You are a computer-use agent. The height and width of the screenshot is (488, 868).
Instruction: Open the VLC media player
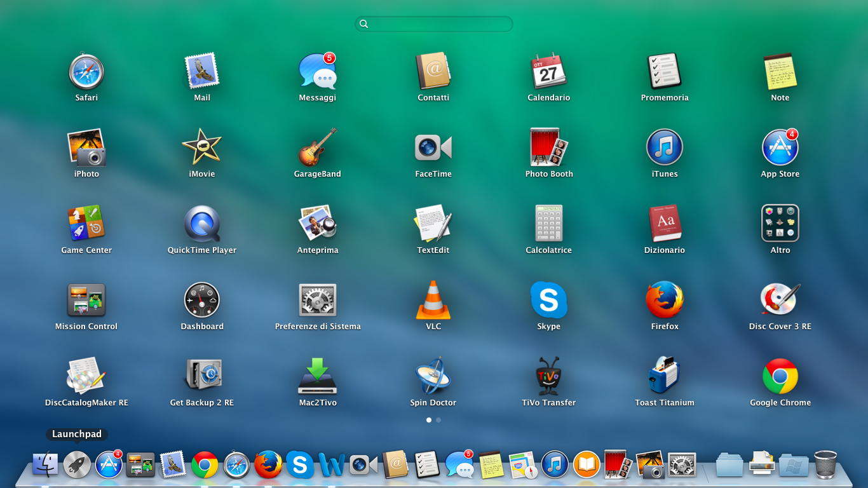433,301
